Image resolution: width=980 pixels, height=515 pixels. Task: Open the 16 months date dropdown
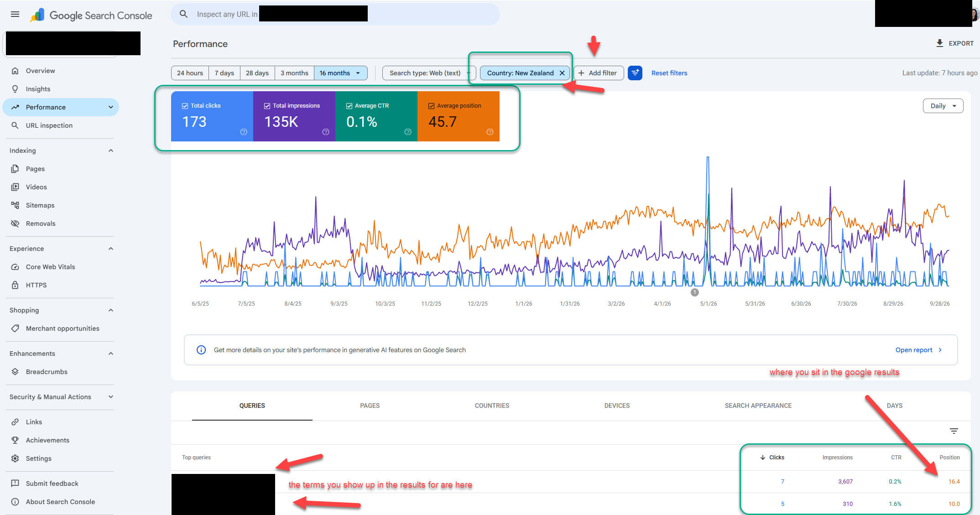click(340, 73)
